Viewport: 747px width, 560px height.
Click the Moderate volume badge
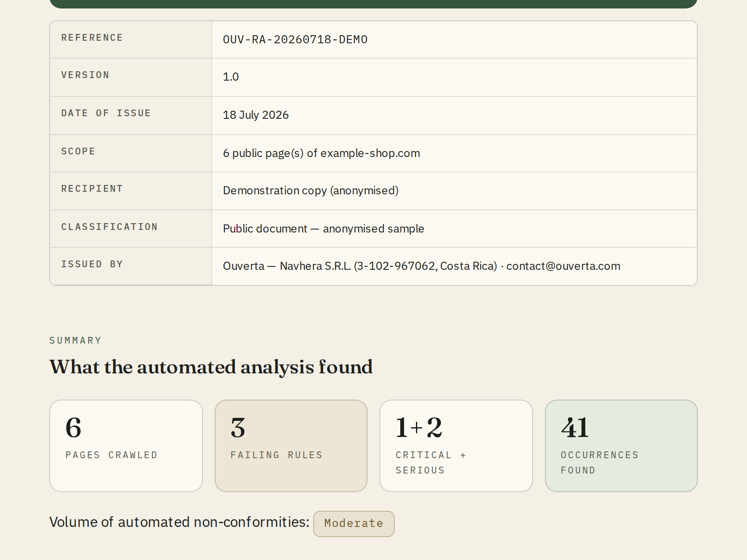(x=354, y=524)
